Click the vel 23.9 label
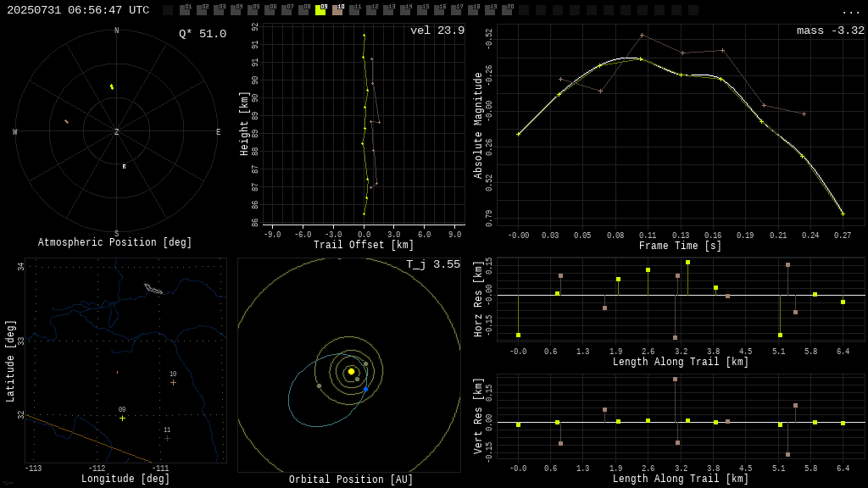 coord(437,30)
